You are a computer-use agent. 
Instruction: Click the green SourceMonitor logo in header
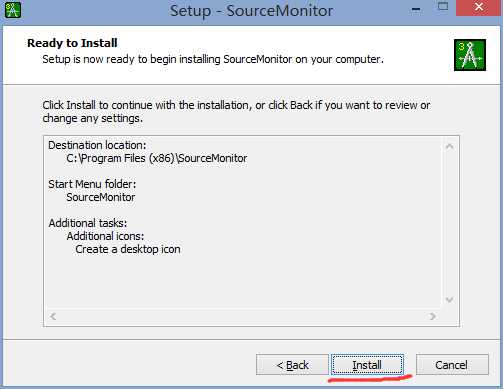pos(470,55)
